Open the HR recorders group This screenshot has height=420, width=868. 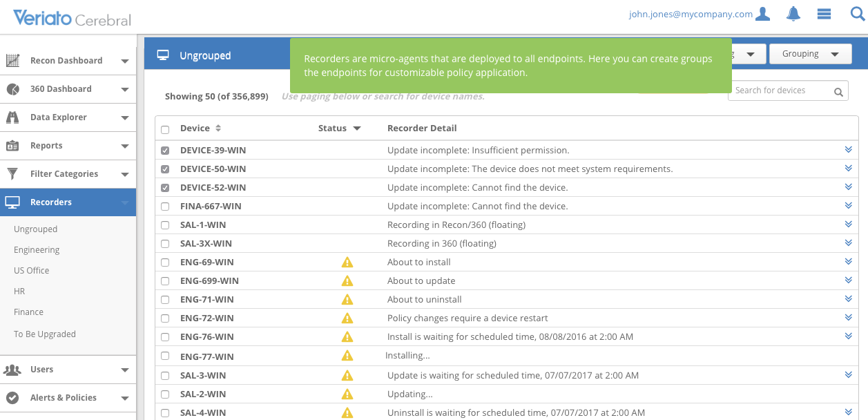click(x=19, y=292)
